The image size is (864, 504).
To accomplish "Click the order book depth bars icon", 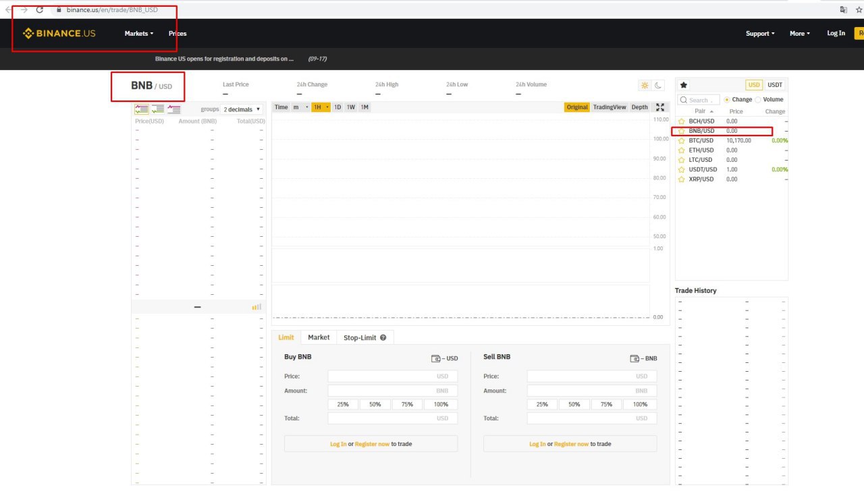I will (x=256, y=306).
